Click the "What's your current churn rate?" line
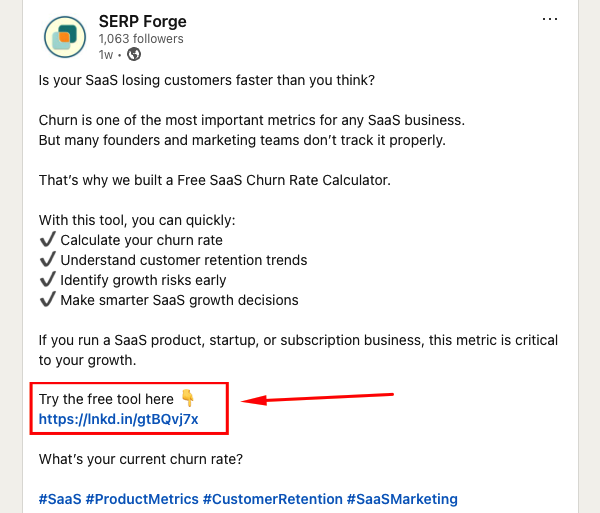The height and width of the screenshot is (513, 600). [140, 459]
